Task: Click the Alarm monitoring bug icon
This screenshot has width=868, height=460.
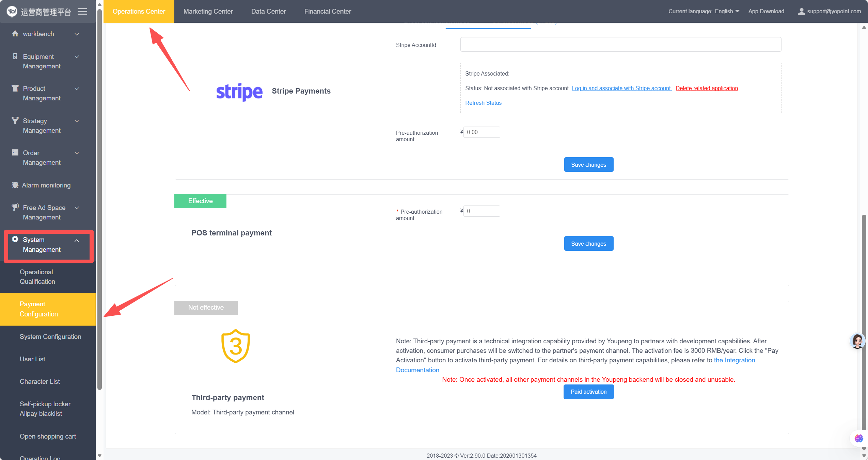Action: point(15,185)
